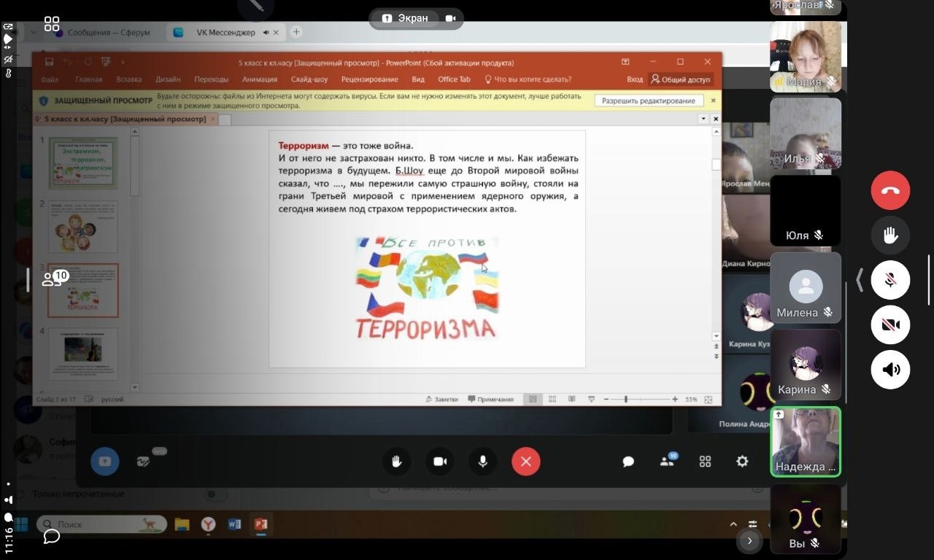Click the zoom out minus button

[x=606, y=399]
